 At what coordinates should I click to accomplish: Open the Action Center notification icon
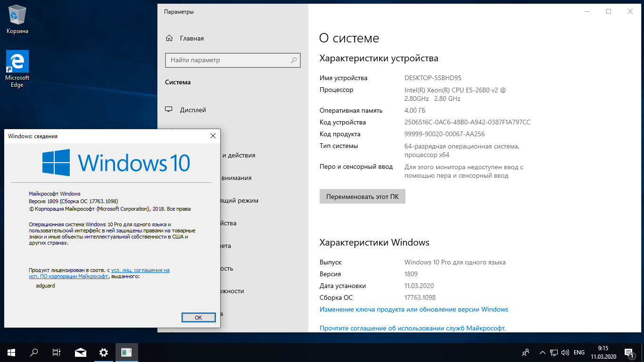click(x=629, y=352)
